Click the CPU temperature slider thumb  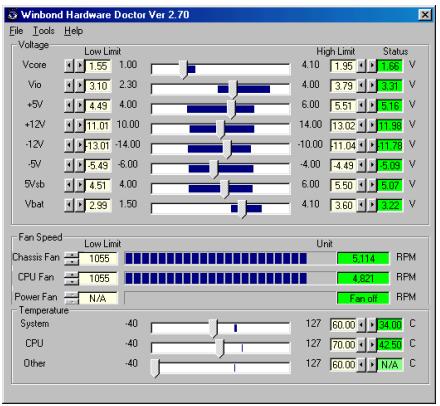220,348
